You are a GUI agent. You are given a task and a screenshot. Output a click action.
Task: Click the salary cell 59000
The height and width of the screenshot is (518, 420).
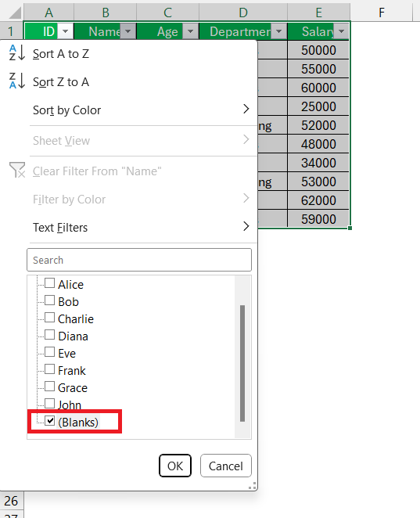[318, 218]
